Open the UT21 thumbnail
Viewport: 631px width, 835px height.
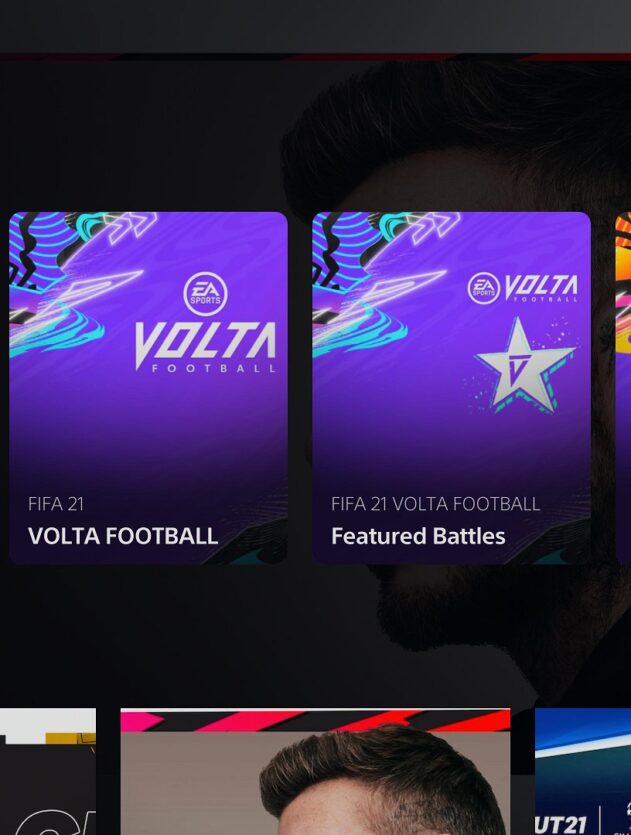[x=583, y=772]
